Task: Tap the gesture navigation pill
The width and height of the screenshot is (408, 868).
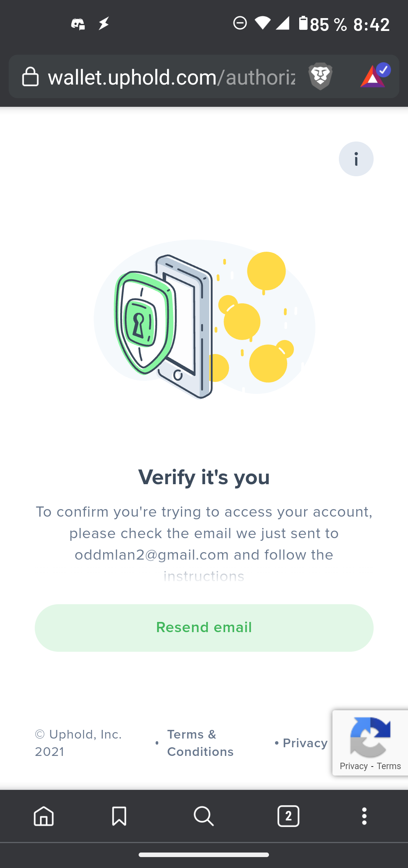Action: 204,855
